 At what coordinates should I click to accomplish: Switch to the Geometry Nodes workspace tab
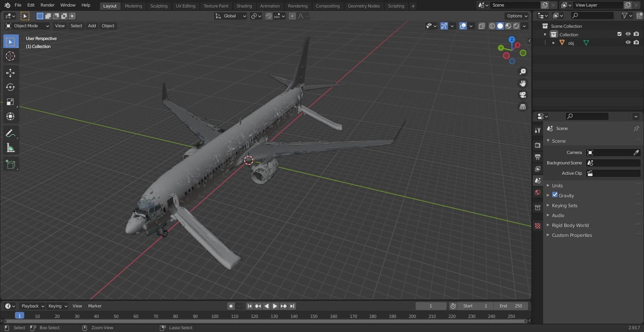[x=363, y=6]
